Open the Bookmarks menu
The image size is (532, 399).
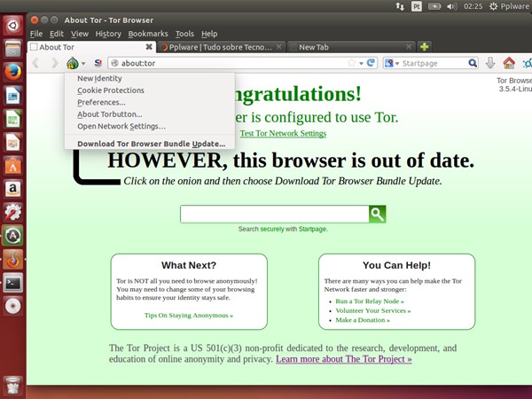148,34
